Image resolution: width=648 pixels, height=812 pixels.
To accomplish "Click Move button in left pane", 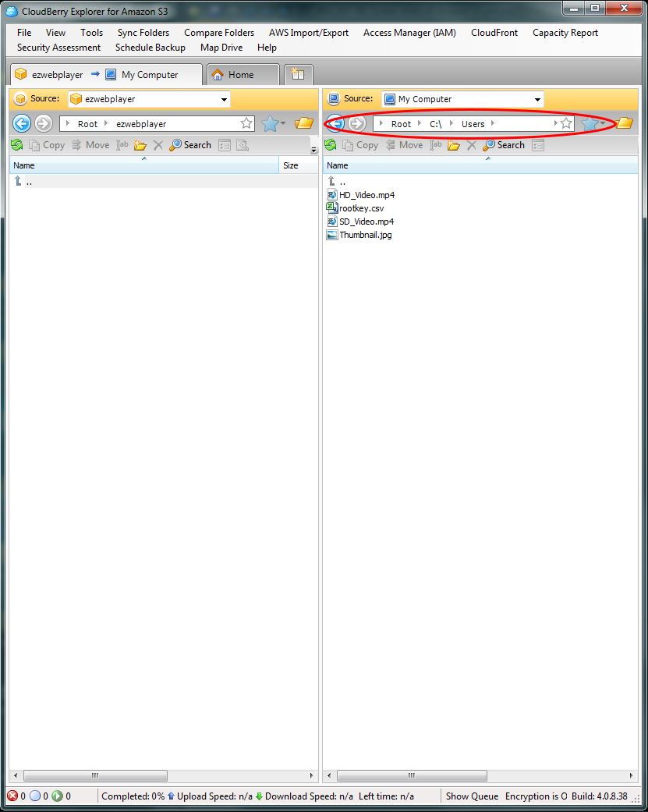I will (x=90, y=145).
